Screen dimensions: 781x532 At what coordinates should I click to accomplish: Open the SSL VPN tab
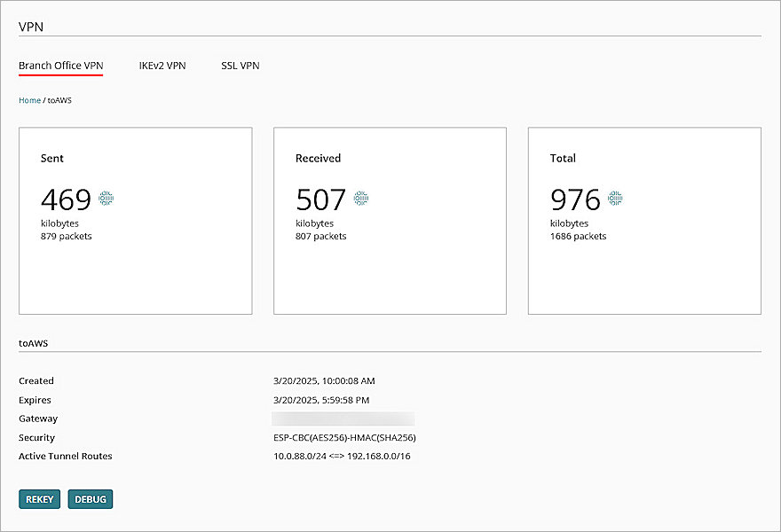[x=240, y=66]
